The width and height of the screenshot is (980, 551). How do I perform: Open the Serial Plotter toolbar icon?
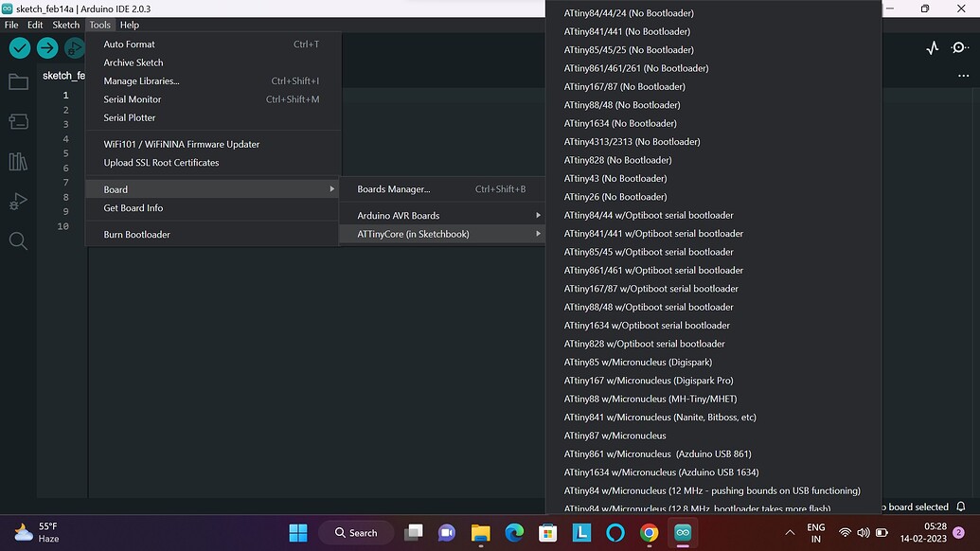tap(933, 48)
